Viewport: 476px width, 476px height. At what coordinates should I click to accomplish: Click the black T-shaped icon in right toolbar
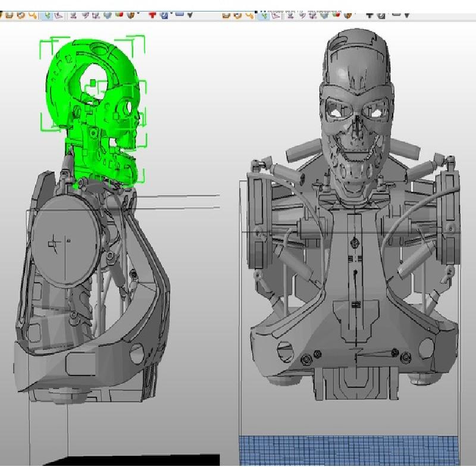369,15
